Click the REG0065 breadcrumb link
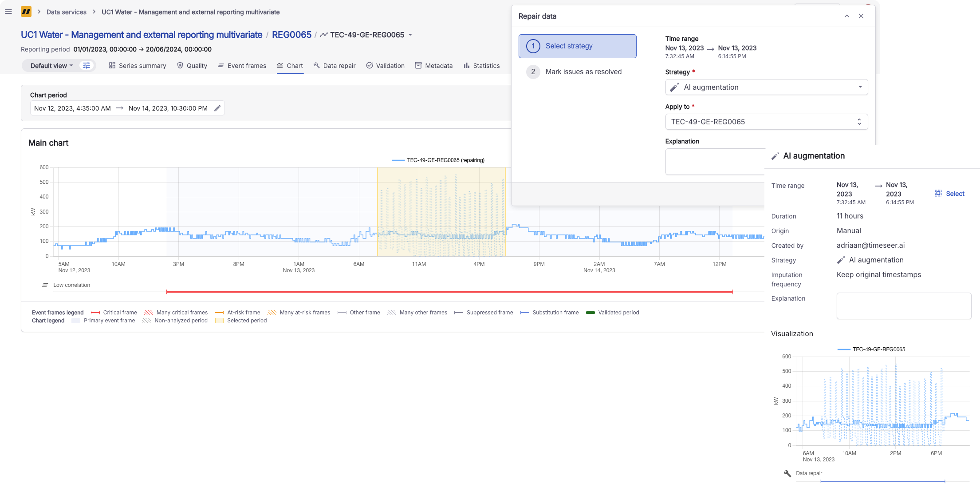This screenshot has height=488, width=980. pos(291,35)
